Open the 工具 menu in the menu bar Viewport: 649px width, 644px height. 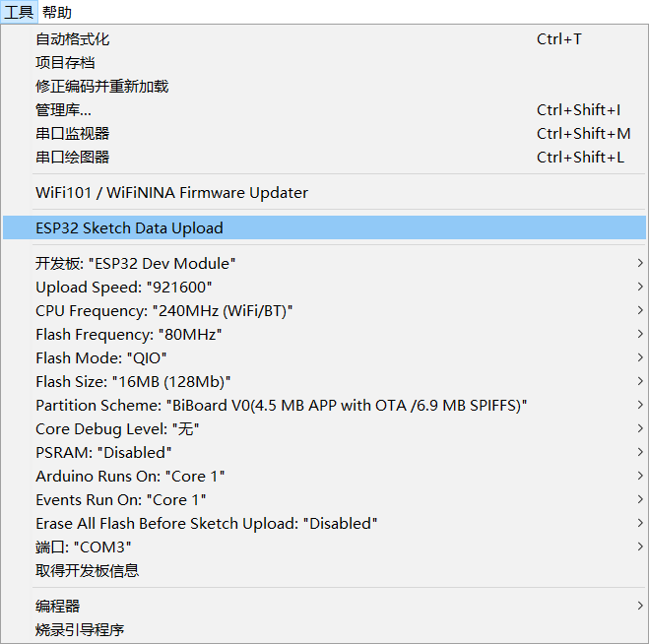[x=19, y=12]
